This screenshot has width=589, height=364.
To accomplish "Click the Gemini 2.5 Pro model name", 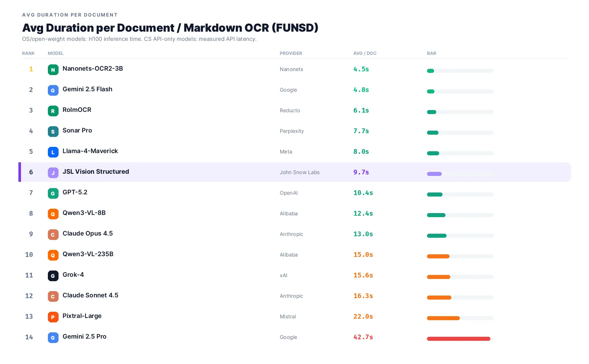I will (84, 336).
